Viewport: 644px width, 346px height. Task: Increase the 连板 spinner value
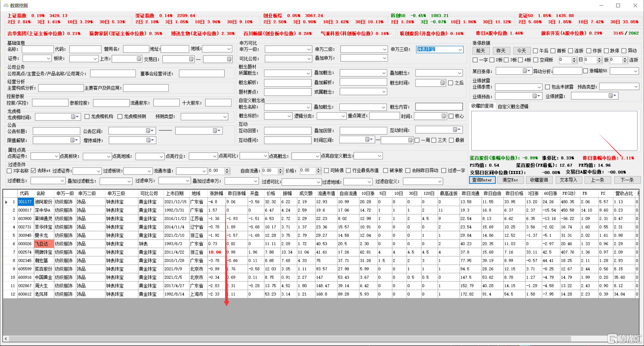625,58
